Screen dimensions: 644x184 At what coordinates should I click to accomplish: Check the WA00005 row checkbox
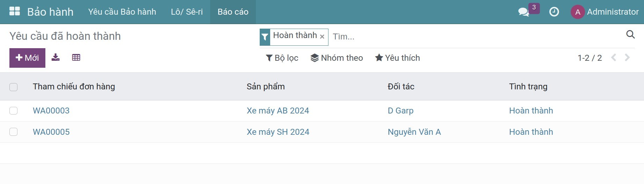pyautogui.click(x=14, y=132)
